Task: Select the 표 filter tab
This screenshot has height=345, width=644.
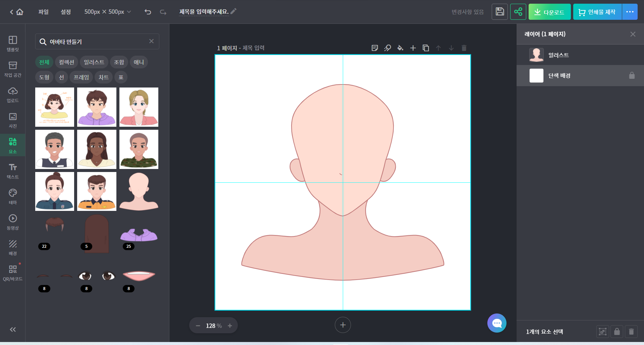Action: 121,77
